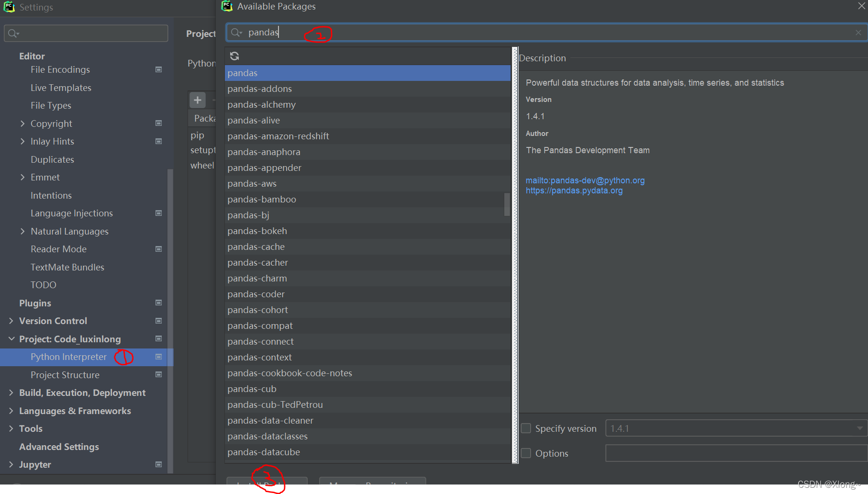Viewport: 868px width, 494px height.
Task: Click the Options text input field
Action: pyautogui.click(x=736, y=453)
